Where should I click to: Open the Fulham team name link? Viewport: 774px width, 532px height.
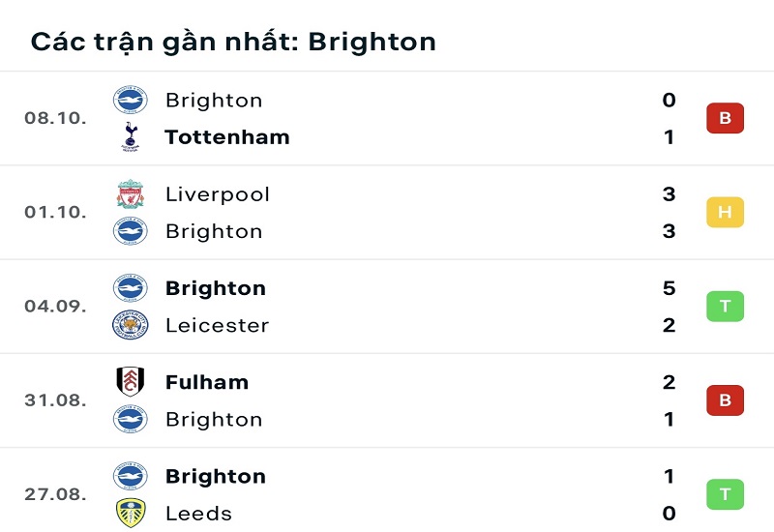(207, 382)
